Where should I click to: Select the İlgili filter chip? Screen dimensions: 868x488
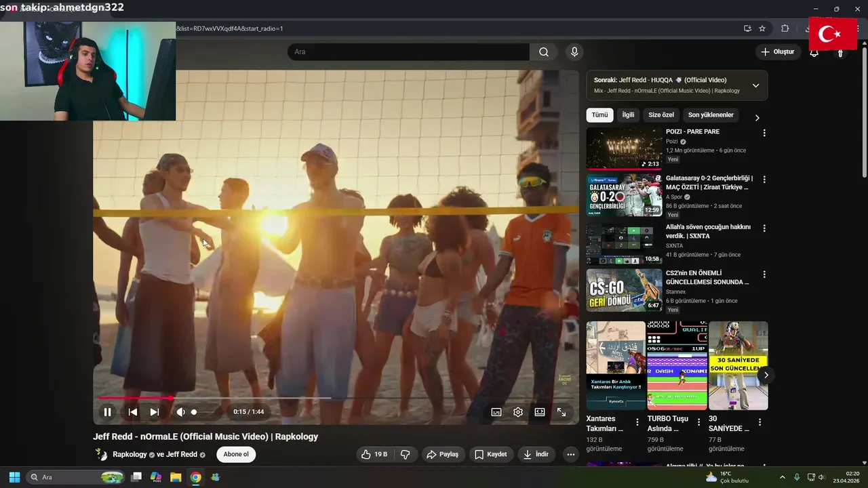pos(628,115)
